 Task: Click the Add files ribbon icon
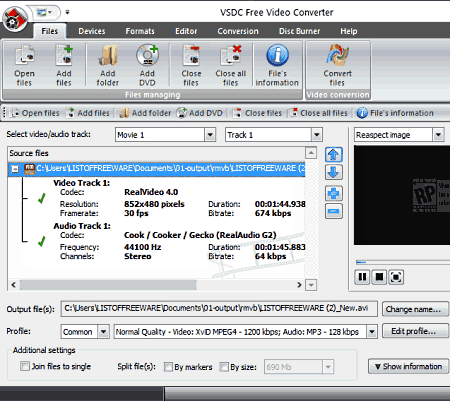tap(64, 65)
